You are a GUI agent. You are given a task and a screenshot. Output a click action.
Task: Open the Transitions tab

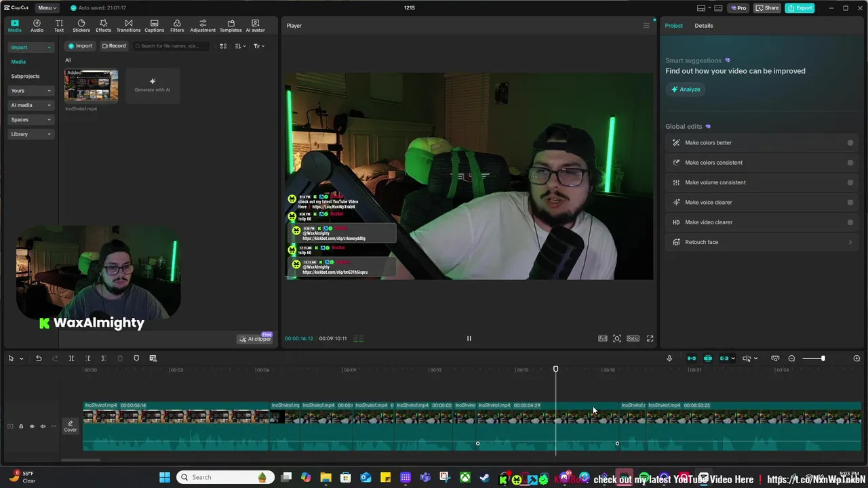pyautogui.click(x=128, y=26)
